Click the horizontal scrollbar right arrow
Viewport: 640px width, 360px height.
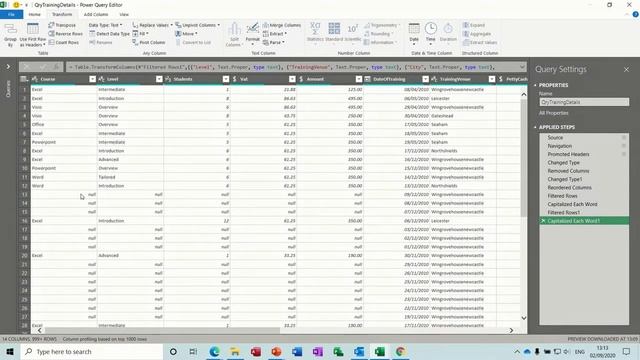point(511,330)
